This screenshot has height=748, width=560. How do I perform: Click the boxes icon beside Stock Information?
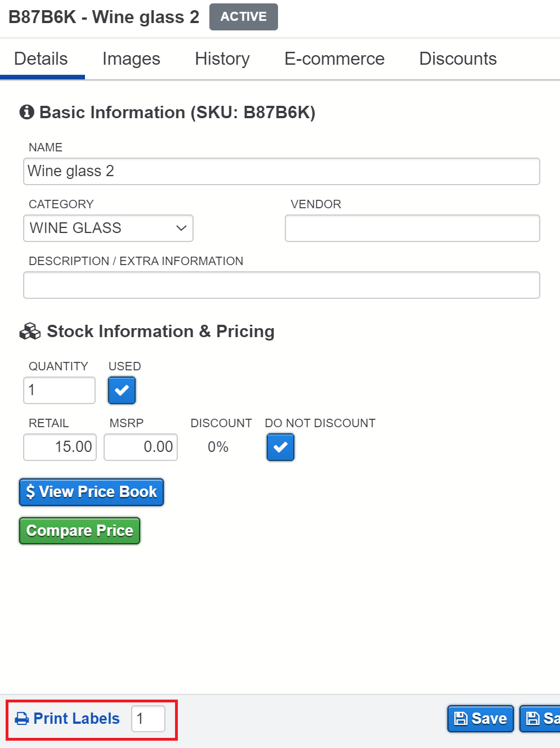[30, 332]
